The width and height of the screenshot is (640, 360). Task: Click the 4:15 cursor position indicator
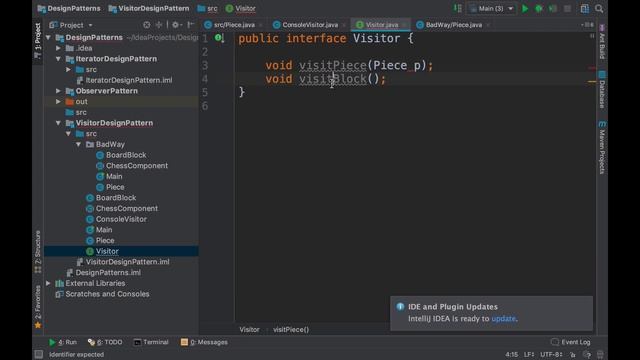pyautogui.click(x=511, y=355)
